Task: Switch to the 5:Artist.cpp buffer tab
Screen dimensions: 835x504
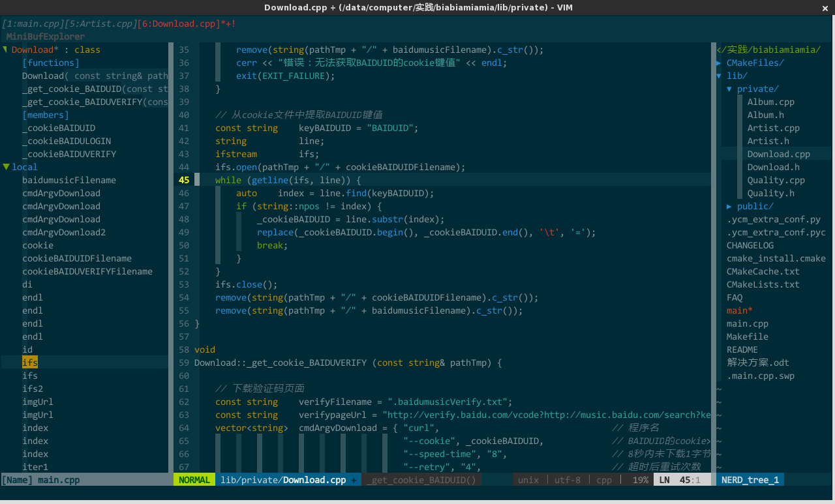Action: tap(99, 23)
